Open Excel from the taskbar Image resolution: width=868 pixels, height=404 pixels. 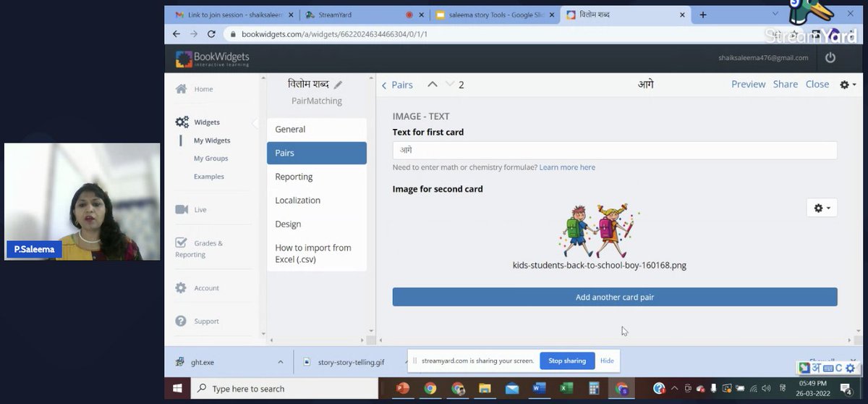tap(567, 389)
